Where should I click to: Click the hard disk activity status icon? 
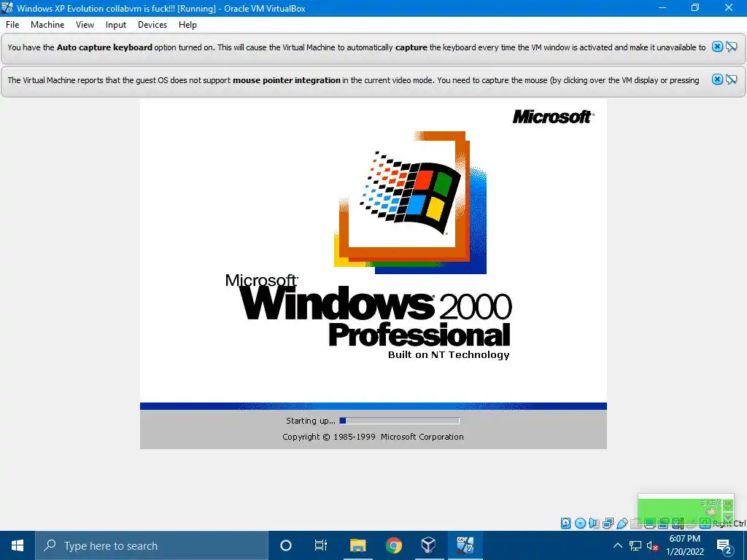point(566,524)
